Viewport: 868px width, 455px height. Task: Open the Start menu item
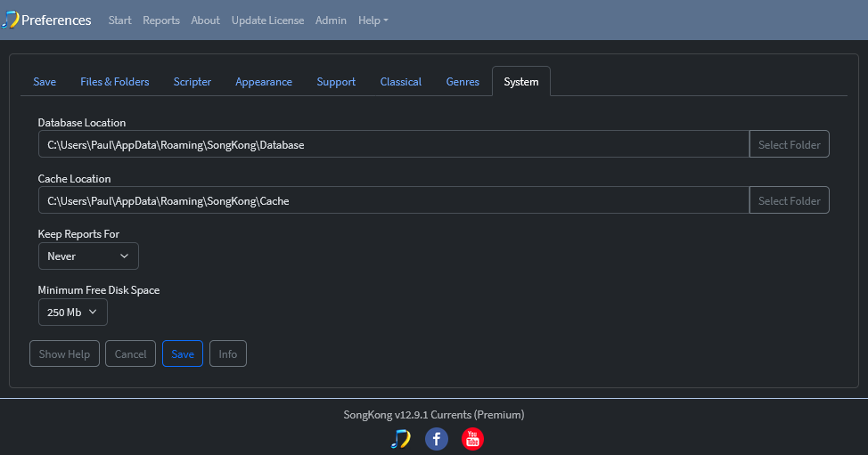(x=119, y=20)
